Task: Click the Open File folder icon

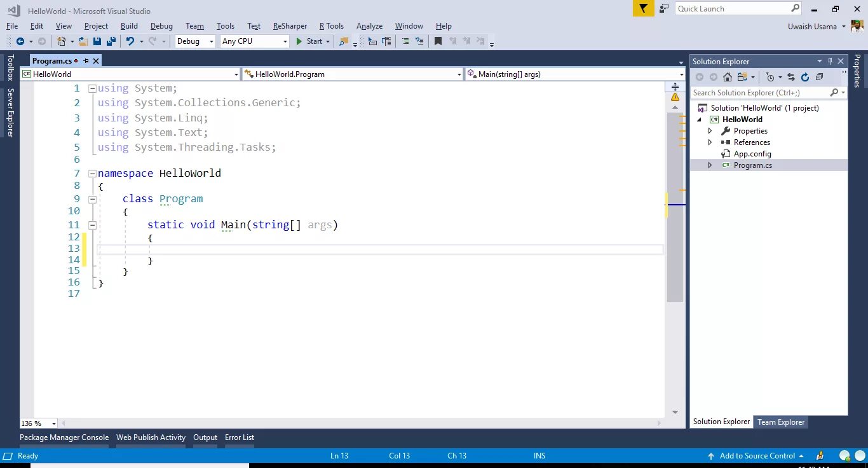Action: click(x=83, y=41)
